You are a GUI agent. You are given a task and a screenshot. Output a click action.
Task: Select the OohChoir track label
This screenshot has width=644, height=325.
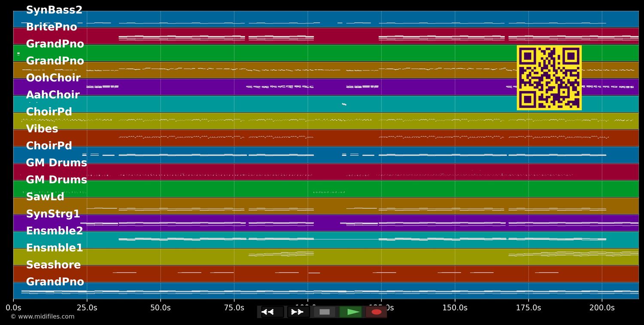tap(53, 78)
